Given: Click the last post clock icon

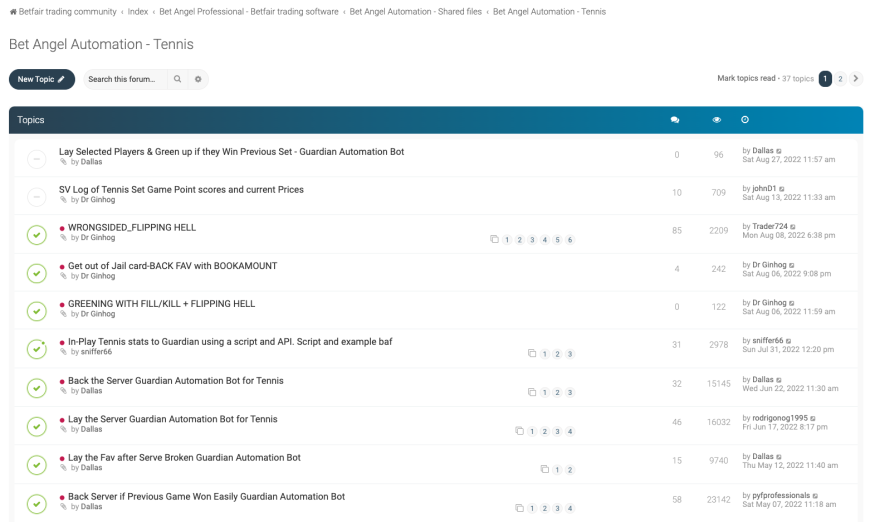Looking at the screenshot, I should 745,120.
